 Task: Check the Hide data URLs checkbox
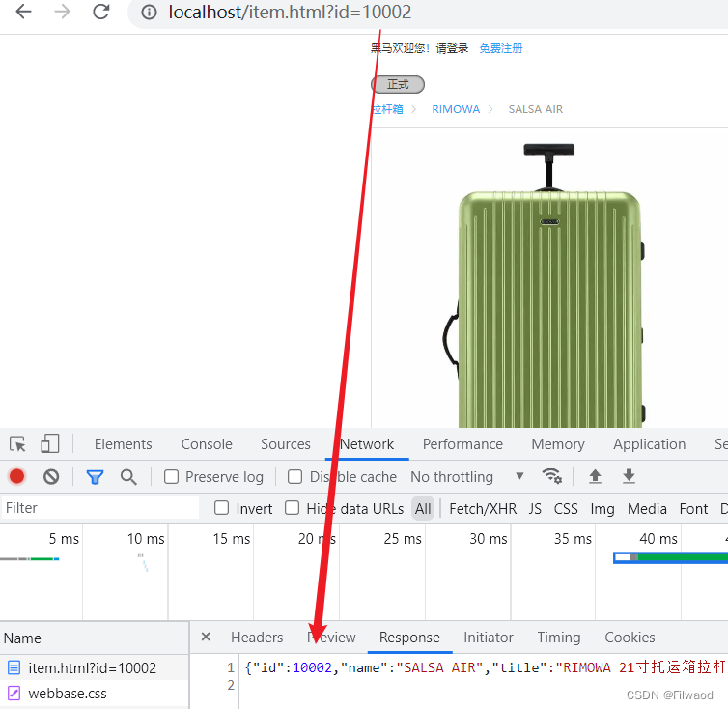(292, 508)
